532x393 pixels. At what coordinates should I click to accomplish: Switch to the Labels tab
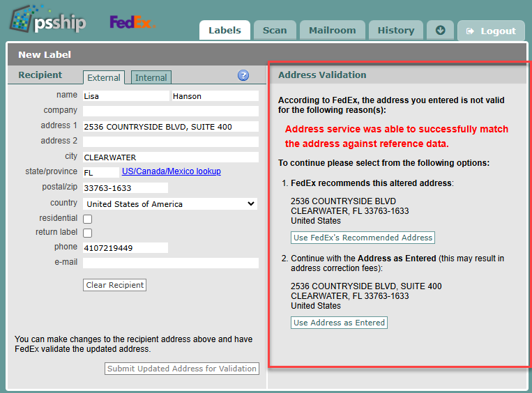point(225,30)
